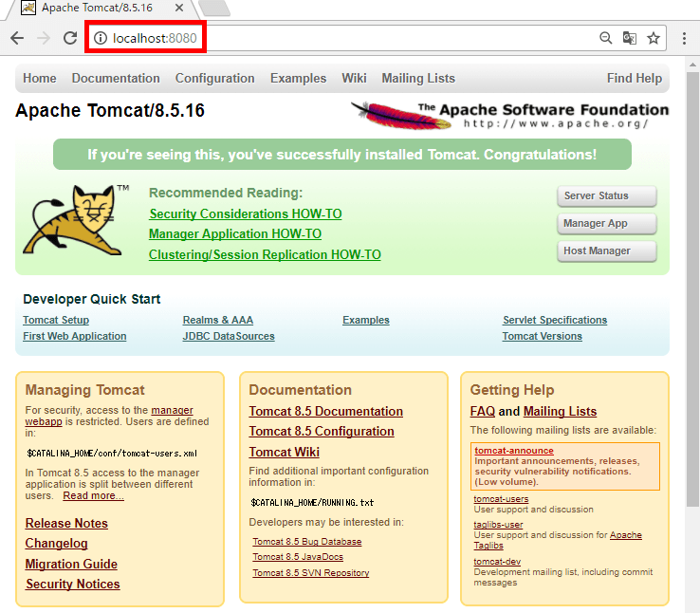Open Mailing Lists in the navigation bar
The image size is (700, 613).
418,78
